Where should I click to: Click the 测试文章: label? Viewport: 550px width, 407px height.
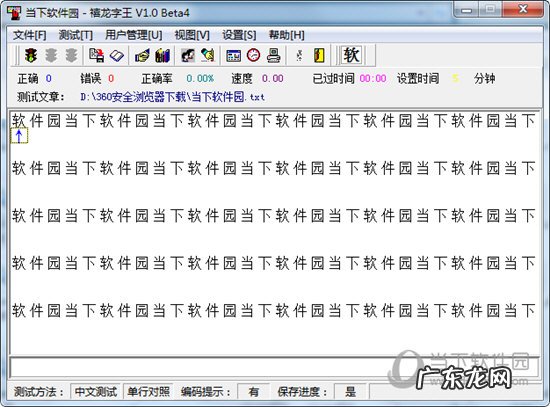[41, 97]
